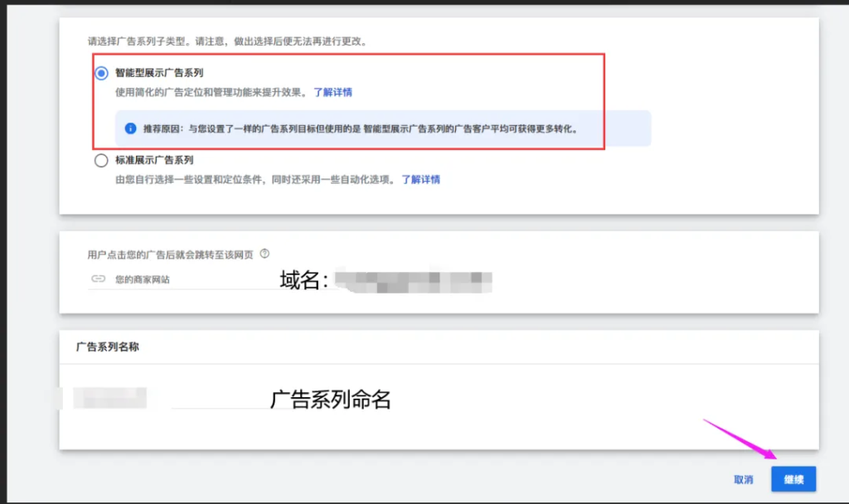
Task: Focus the 您的商家网站 URL input field
Action: point(184,279)
